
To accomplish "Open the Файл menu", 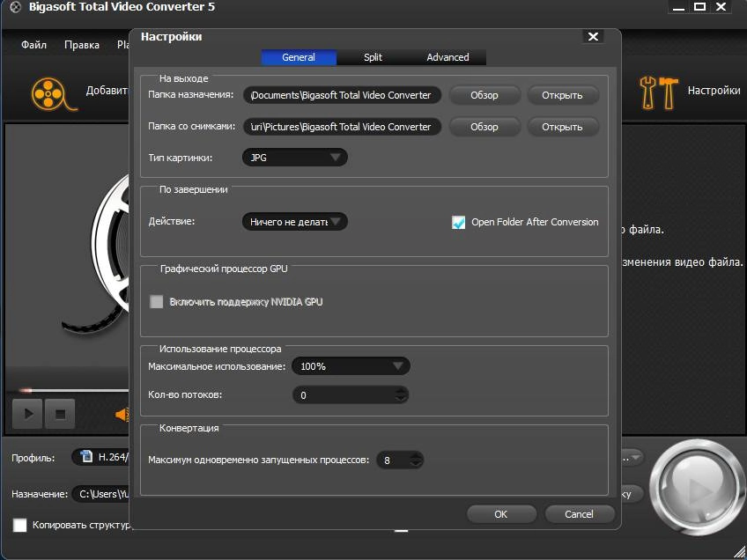I will coord(33,45).
